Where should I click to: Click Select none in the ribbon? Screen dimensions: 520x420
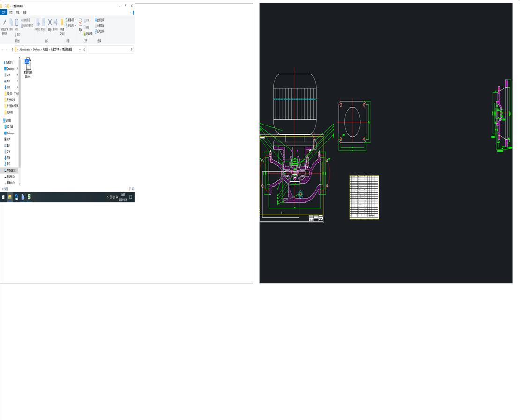[99, 26]
